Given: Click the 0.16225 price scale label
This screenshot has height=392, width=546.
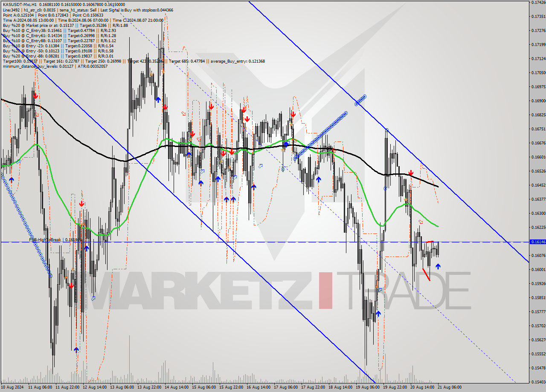Looking at the screenshot, I should pyautogui.click(x=538, y=227).
